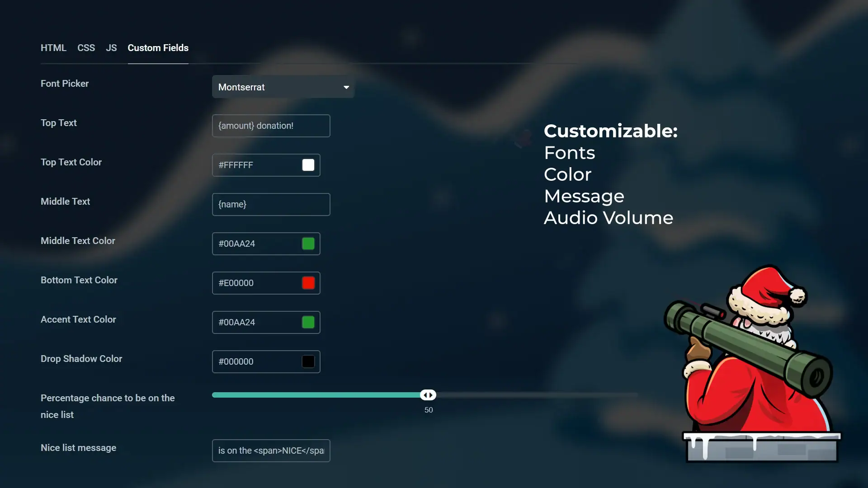Click the Nice list message input
The width and height of the screenshot is (868, 488).
click(x=271, y=450)
